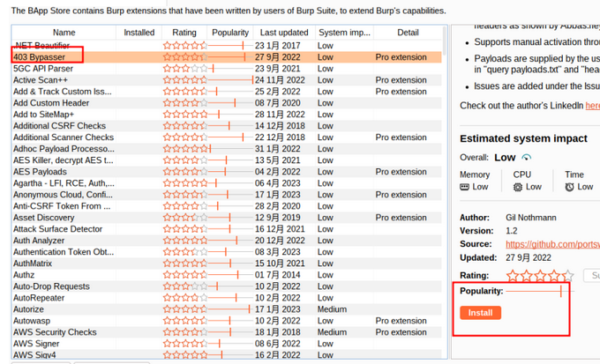Click date '01 7月 2014' cell
The image size is (600, 364).
coord(277,275)
